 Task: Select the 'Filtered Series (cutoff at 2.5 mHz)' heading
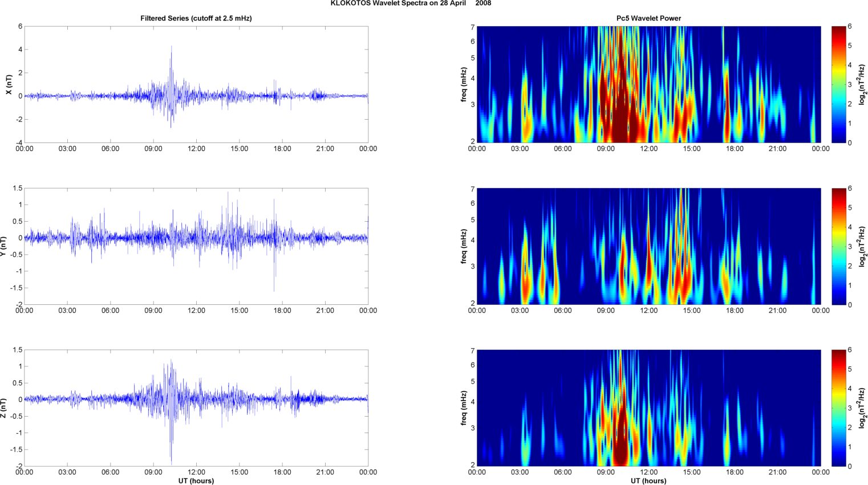point(196,18)
